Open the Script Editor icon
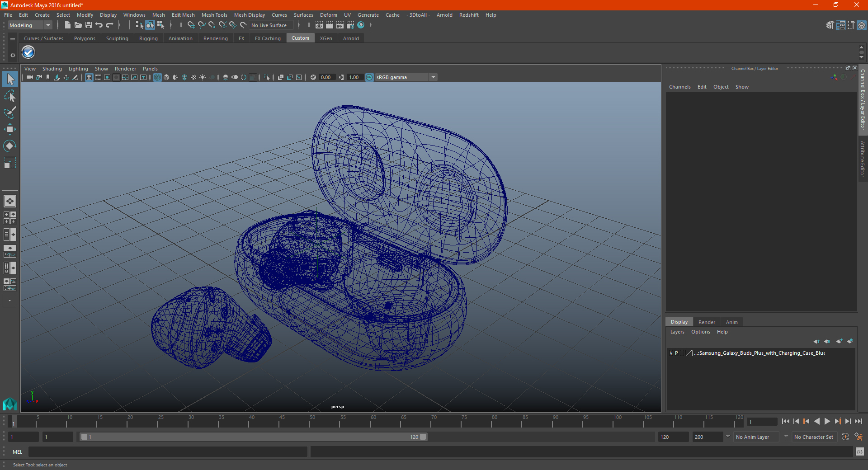The width and height of the screenshot is (868, 470). [860, 451]
